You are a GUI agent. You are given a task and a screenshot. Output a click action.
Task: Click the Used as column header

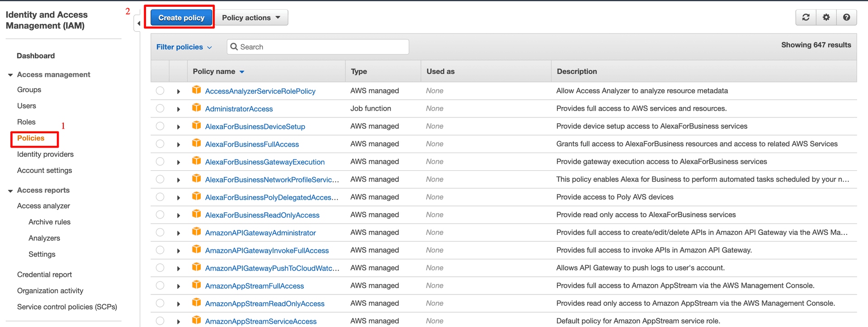440,71
